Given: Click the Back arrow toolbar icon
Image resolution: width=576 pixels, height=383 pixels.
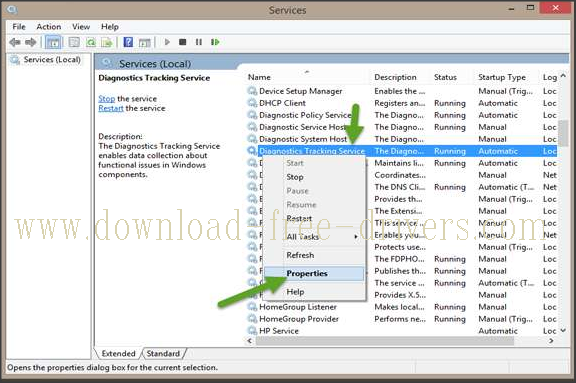Looking at the screenshot, I should 15,42.
